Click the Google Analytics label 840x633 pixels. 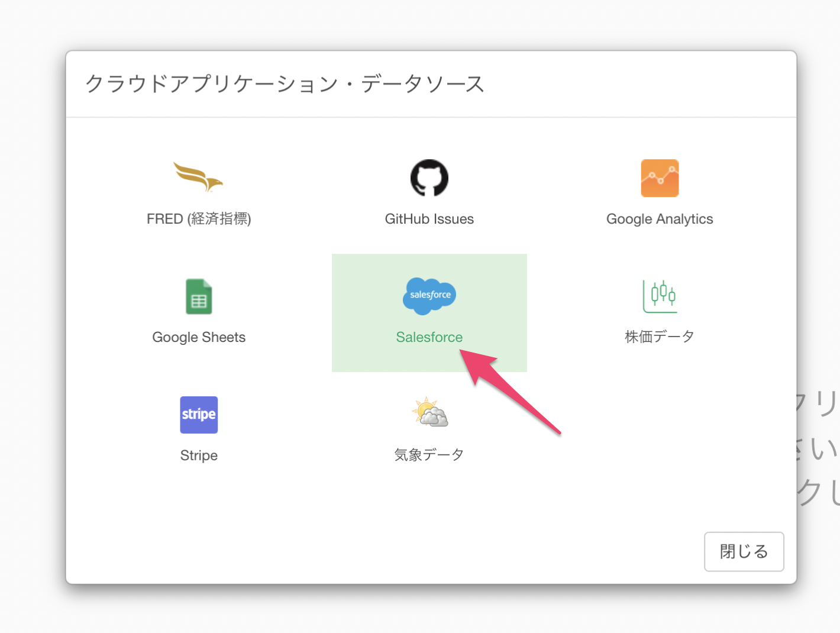[660, 219]
